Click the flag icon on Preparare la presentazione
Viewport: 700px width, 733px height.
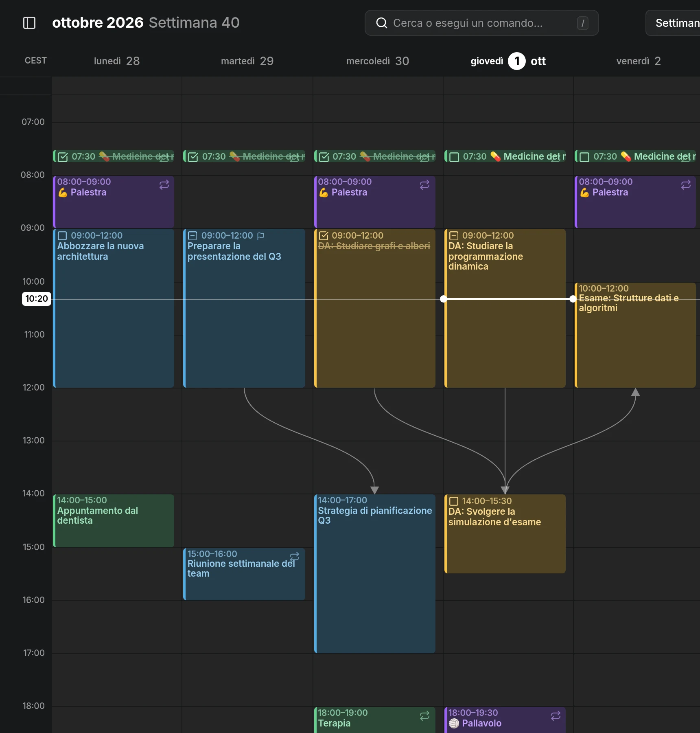[260, 236]
